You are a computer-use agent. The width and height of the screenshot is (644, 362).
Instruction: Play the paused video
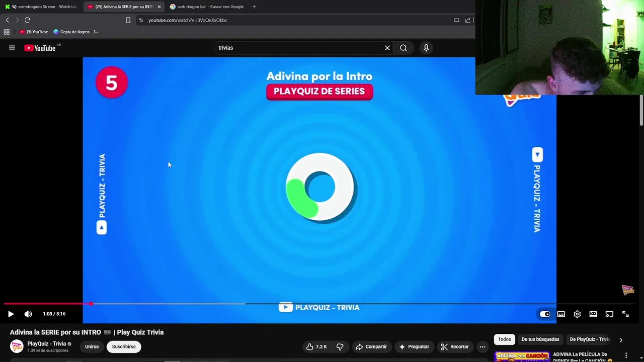(x=11, y=314)
